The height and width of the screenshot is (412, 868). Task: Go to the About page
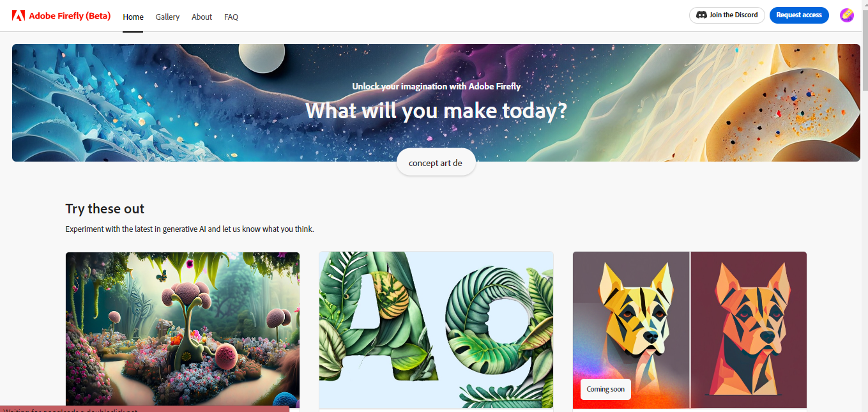(x=202, y=17)
